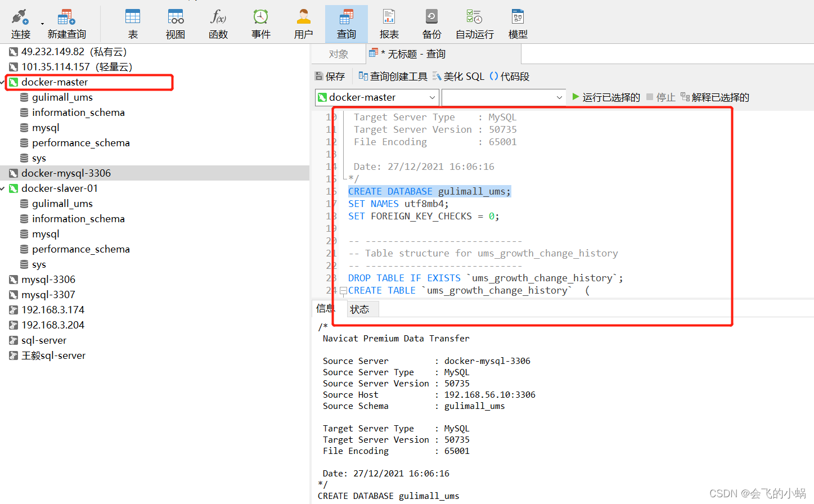Viewport: 814px width, 504px height.
Task: Insert a 代码段 code snippet
Action: click(510, 76)
